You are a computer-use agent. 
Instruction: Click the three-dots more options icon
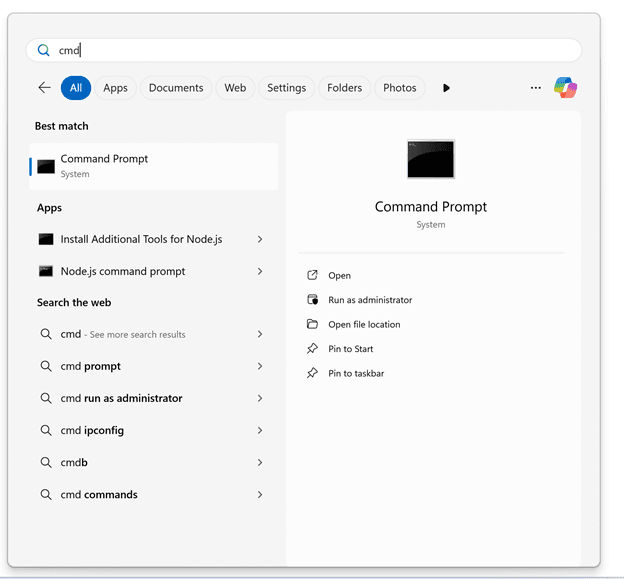536,88
